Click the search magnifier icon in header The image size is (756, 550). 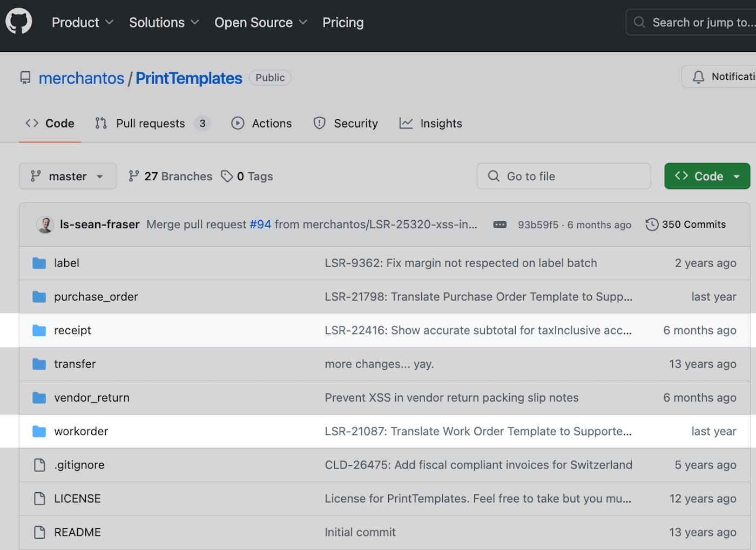click(639, 22)
